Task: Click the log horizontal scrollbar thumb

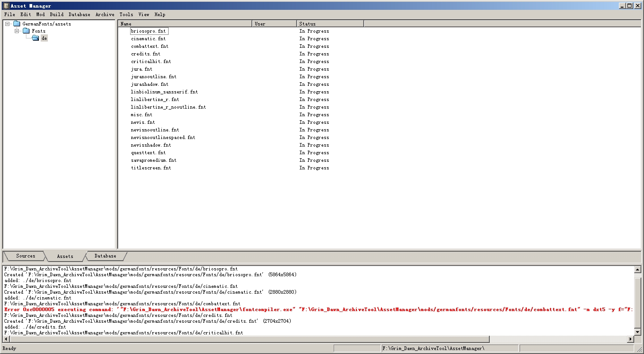Action: pyautogui.click(x=250, y=339)
